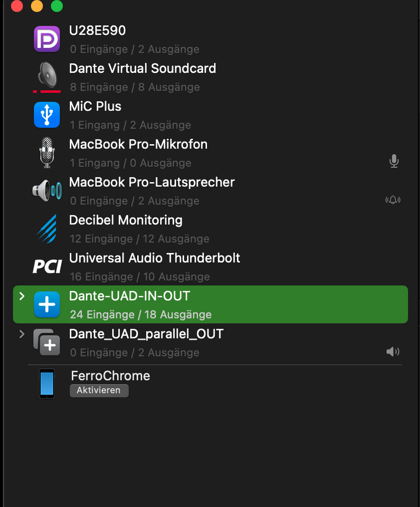Viewport: 420px width, 507px height.
Task: Click the default output speaker indicator
Action: tap(393, 352)
